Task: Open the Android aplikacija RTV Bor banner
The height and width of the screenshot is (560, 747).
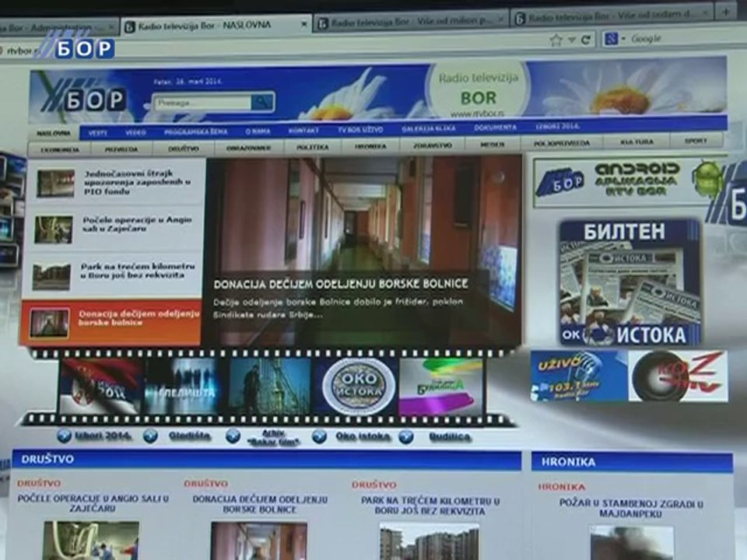Action: (629, 182)
